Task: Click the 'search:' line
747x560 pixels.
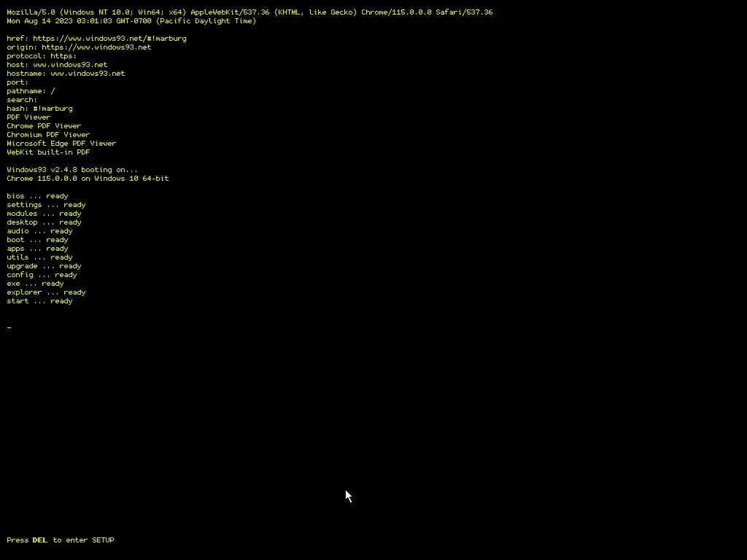Action: tap(22, 99)
